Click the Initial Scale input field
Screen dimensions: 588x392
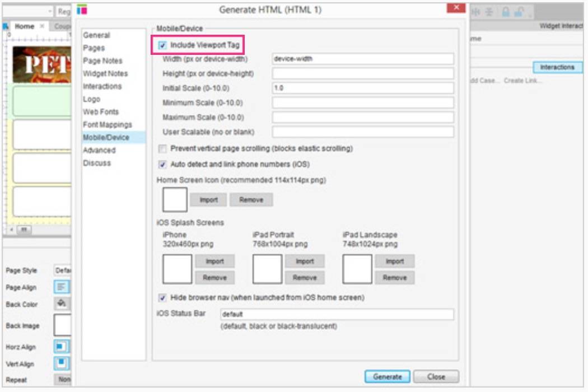point(362,88)
